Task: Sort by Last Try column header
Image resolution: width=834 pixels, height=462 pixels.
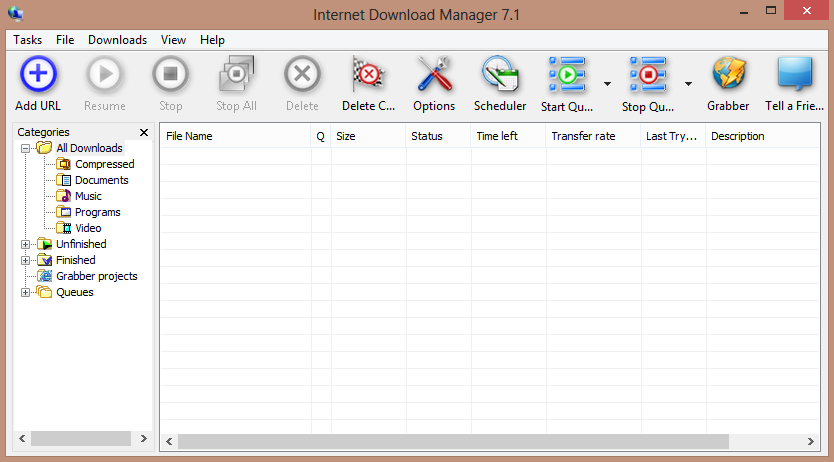Action: click(x=673, y=136)
